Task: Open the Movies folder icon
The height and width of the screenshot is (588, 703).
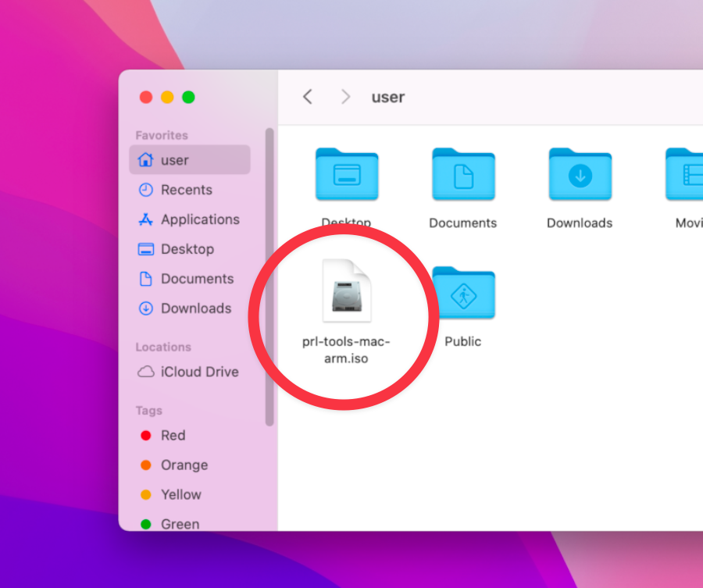Action: [x=685, y=176]
